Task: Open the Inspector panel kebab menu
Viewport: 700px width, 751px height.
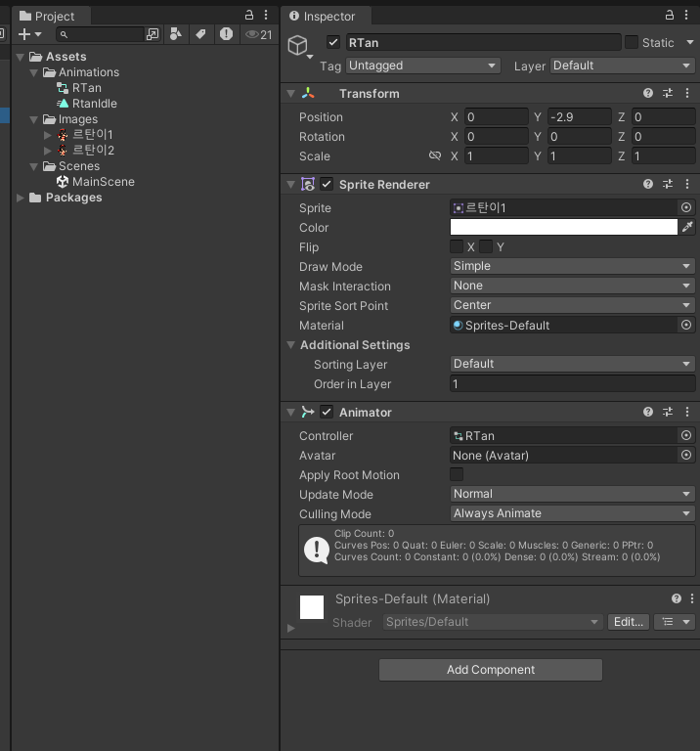Action: point(686,16)
